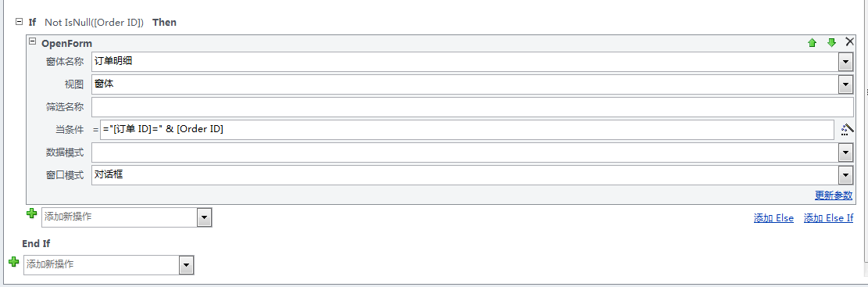The image size is (868, 287).
Task: Select the If condition Not IsNull expression
Action: point(94,22)
